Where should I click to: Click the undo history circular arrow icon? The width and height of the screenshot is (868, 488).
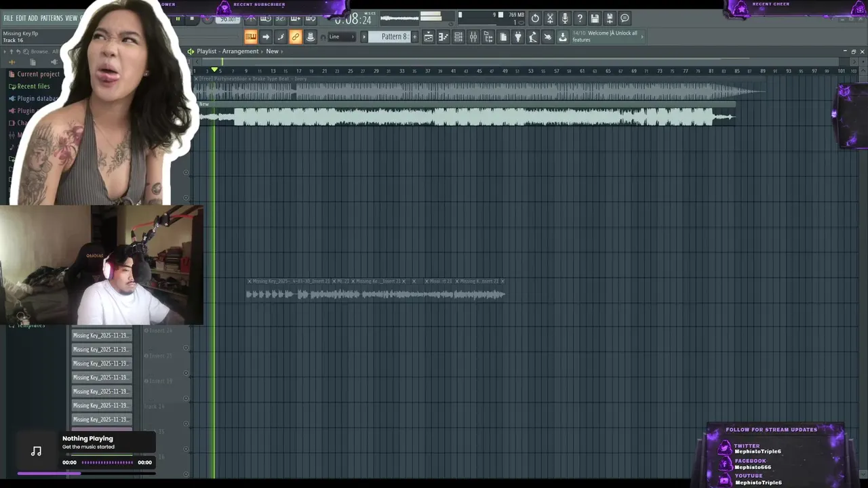(535, 18)
